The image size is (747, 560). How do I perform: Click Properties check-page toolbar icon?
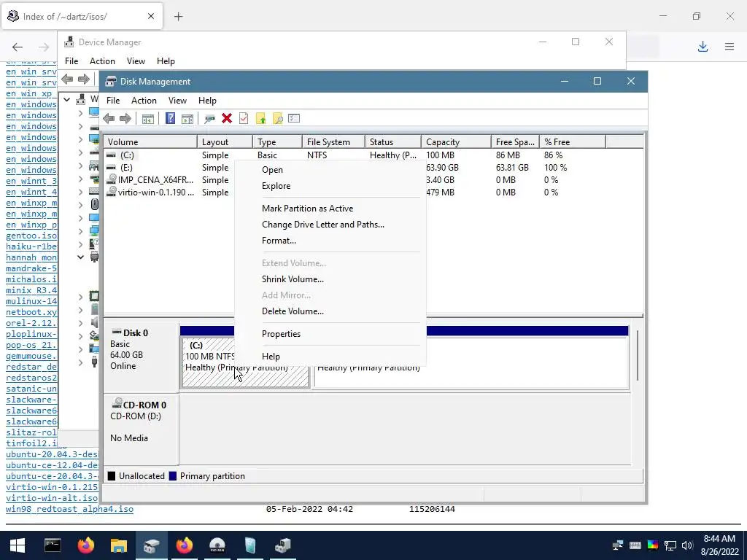click(244, 118)
